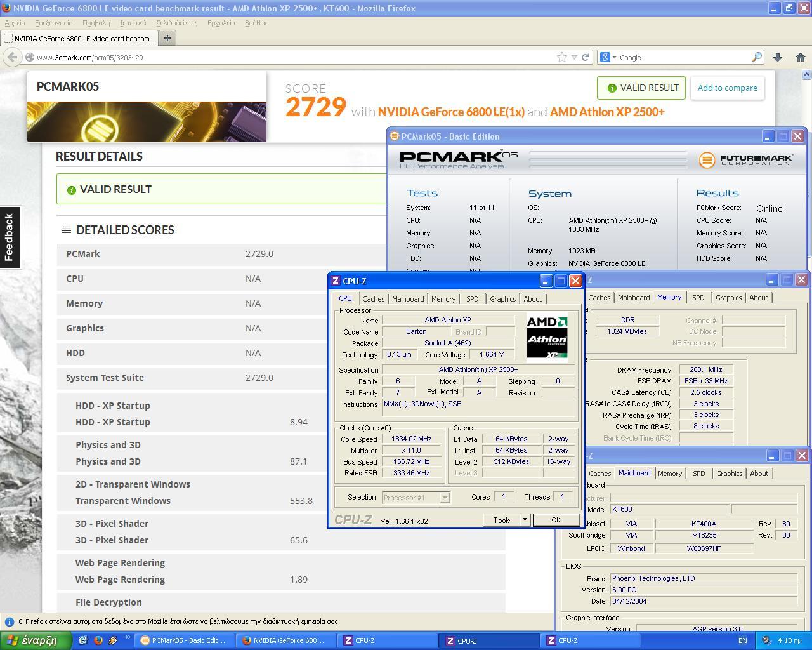812x650 pixels.
Task: Go to the Firefox home page icon
Action: point(800,57)
